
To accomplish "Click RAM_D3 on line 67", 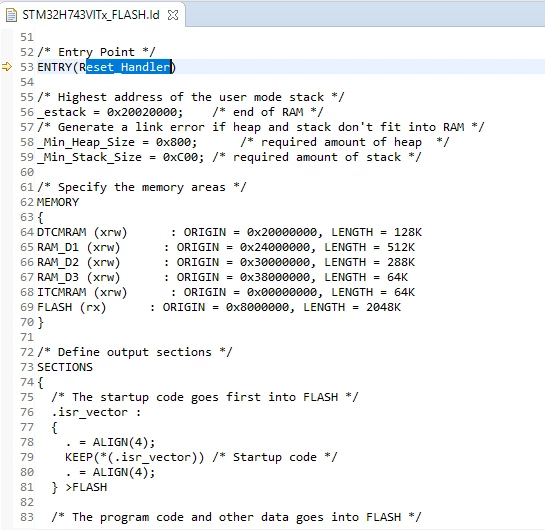I will coord(58,277).
